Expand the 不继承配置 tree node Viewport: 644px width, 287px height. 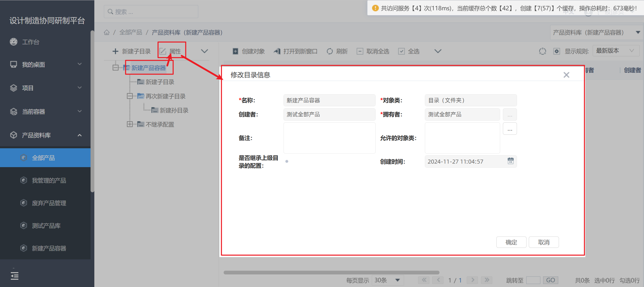coord(130,124)
